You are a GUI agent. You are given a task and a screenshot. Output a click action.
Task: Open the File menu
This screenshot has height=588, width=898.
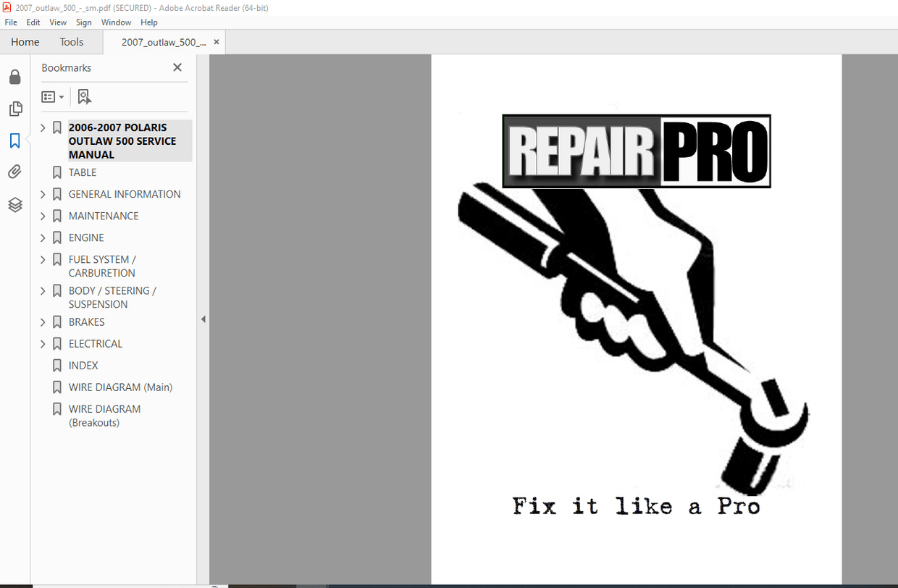[11, 22]
